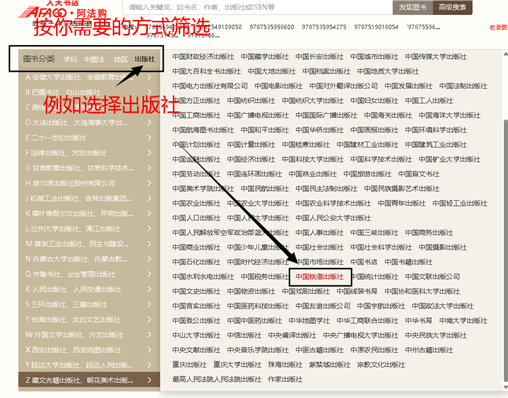Open 中国书店 publisher link
This screenshot has height=398, width=508.
click(364, 262)
